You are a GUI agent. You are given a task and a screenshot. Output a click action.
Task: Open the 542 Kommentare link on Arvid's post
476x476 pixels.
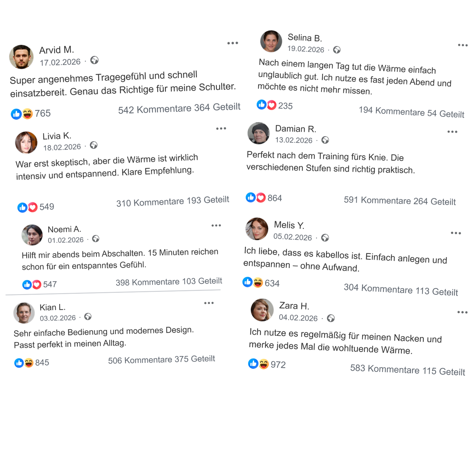(155, 109)
